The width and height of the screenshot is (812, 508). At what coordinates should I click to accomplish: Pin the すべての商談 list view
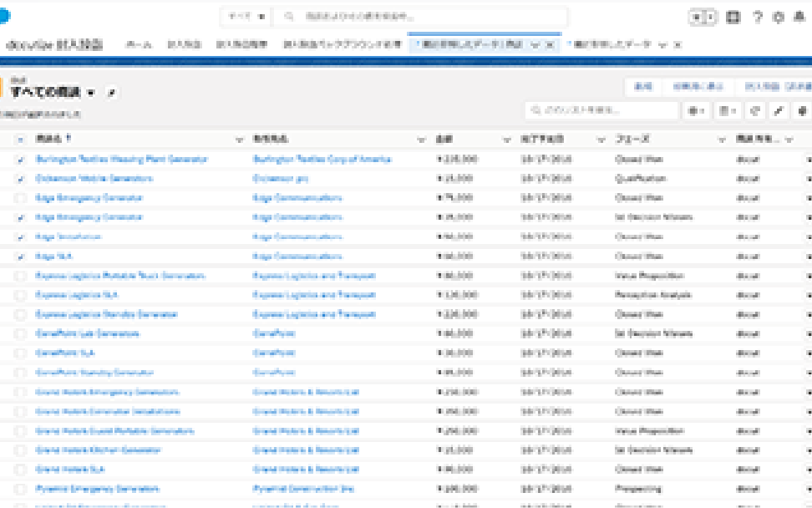[x=111, y=93]
